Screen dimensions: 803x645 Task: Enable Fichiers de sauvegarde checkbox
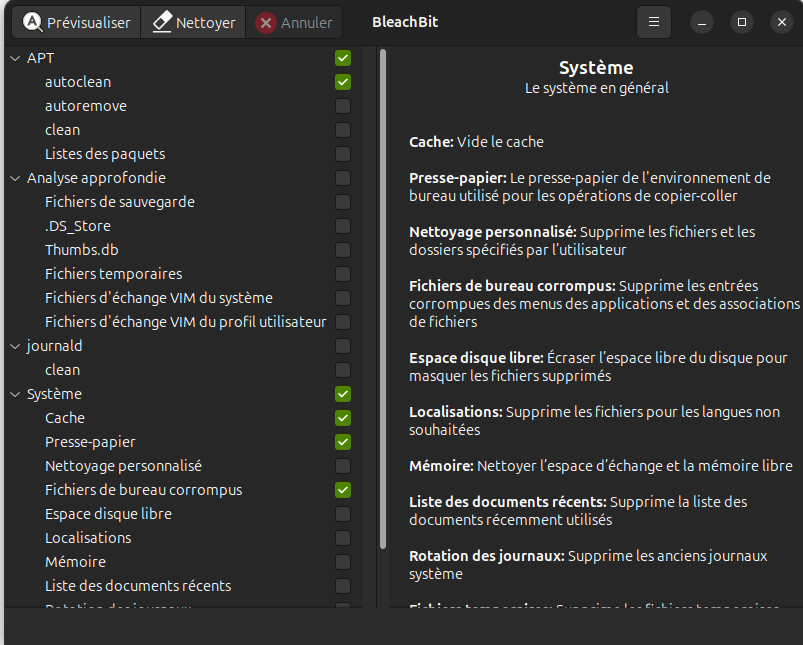point(343,202)
